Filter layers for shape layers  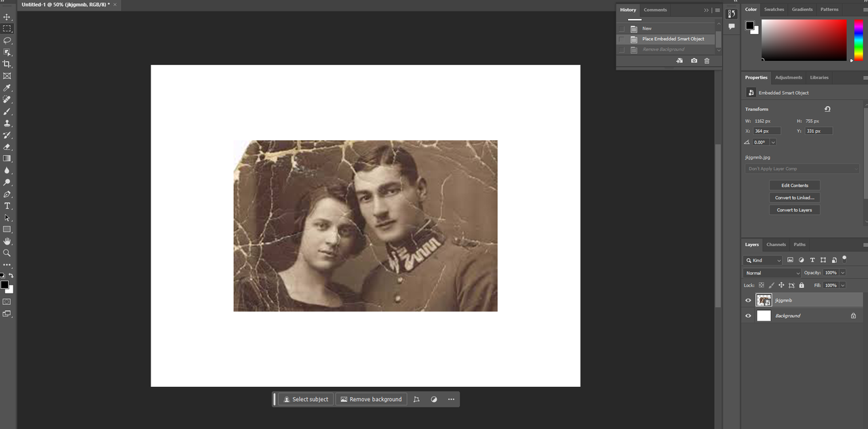coord(823,260)
